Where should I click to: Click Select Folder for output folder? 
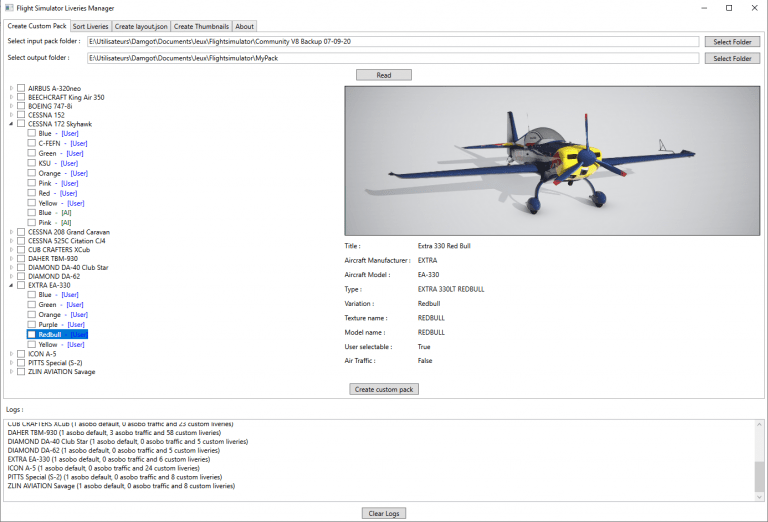pyautogui.click(x=732, y=58)
